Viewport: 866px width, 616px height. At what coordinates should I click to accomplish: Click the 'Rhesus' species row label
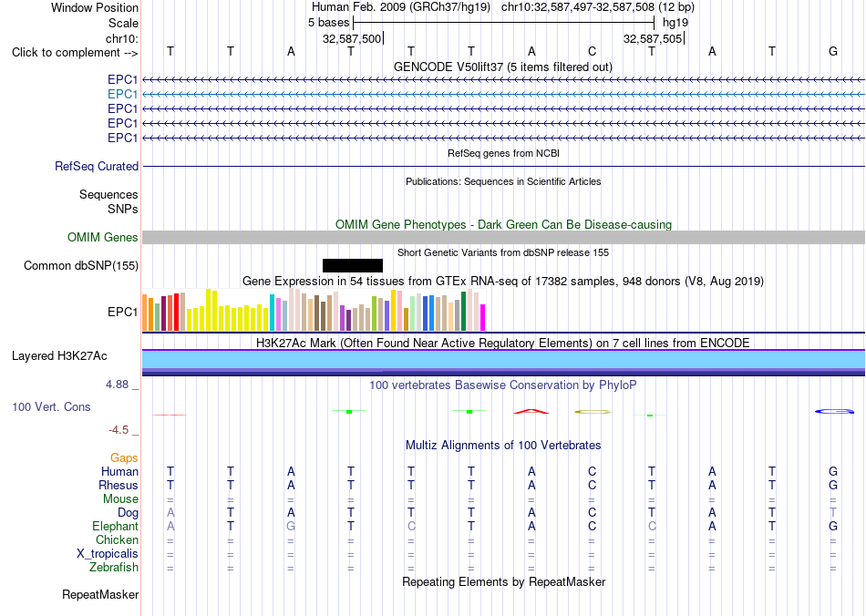119,485
